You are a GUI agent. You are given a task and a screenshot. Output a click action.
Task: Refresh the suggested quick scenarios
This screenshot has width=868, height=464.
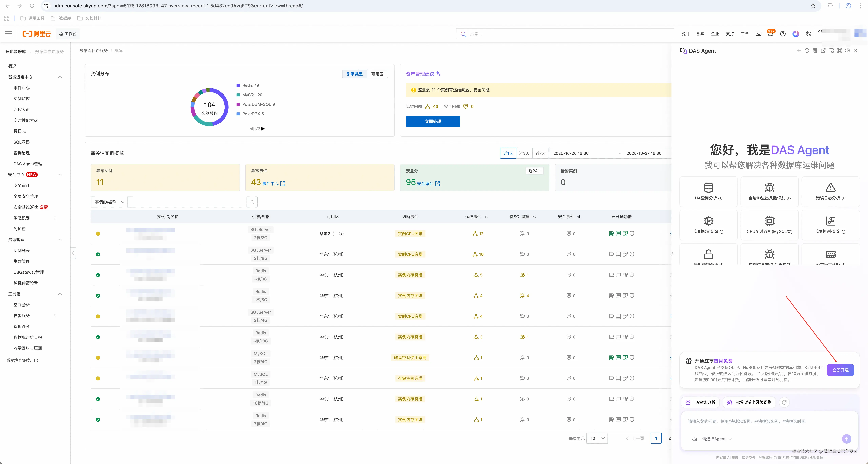point(784,402)
